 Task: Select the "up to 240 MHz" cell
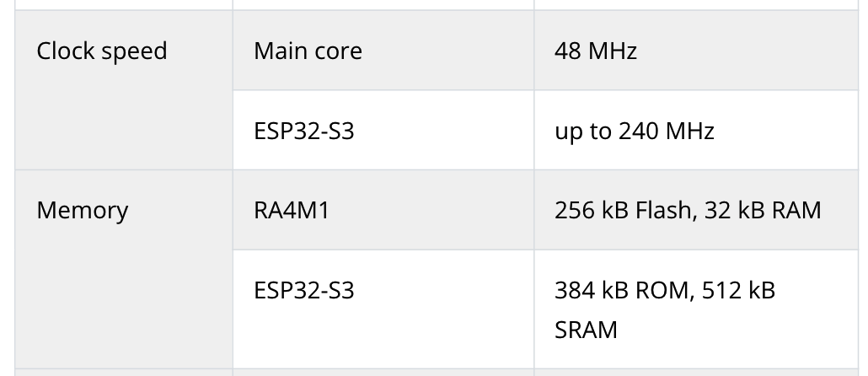tap(634, 132)
